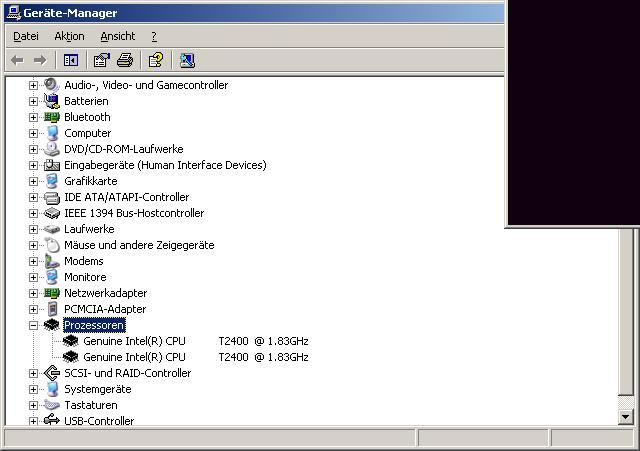Click the scrollbar down arrow

point(626,417)
